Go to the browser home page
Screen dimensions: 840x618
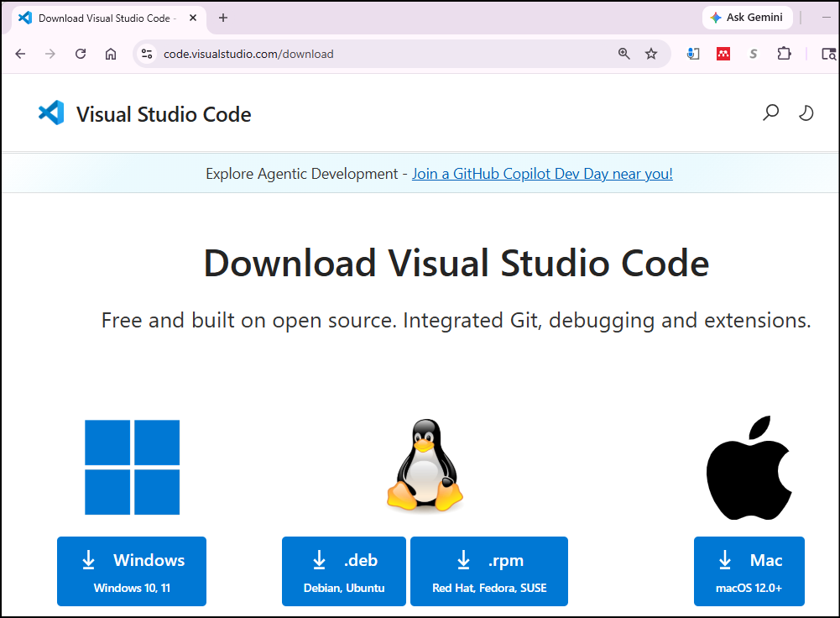(x=111, y=54)
